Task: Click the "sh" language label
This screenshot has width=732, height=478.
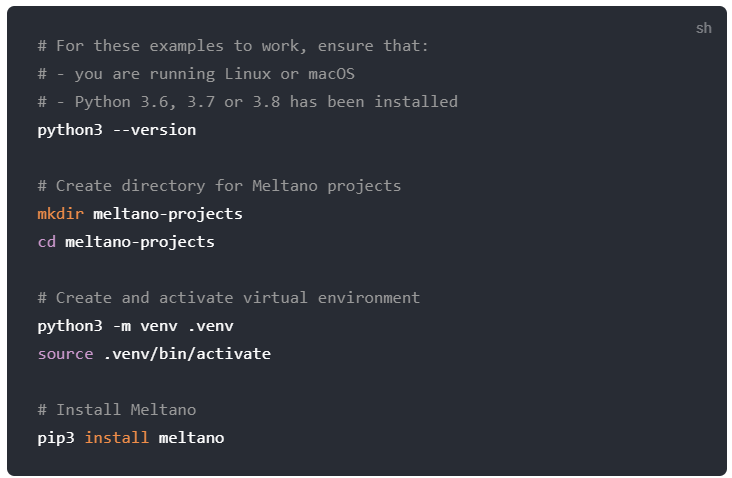Action: point(703,28)
